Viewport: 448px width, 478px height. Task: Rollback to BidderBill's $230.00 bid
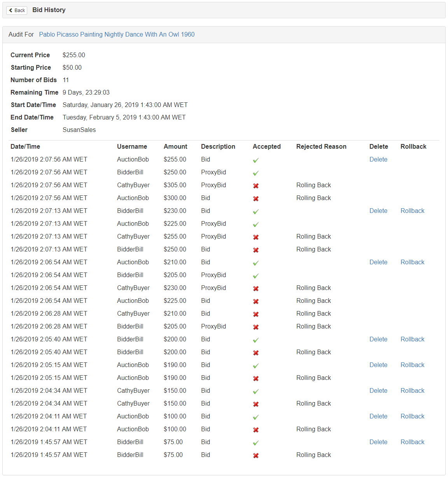(x=413, y=211)
